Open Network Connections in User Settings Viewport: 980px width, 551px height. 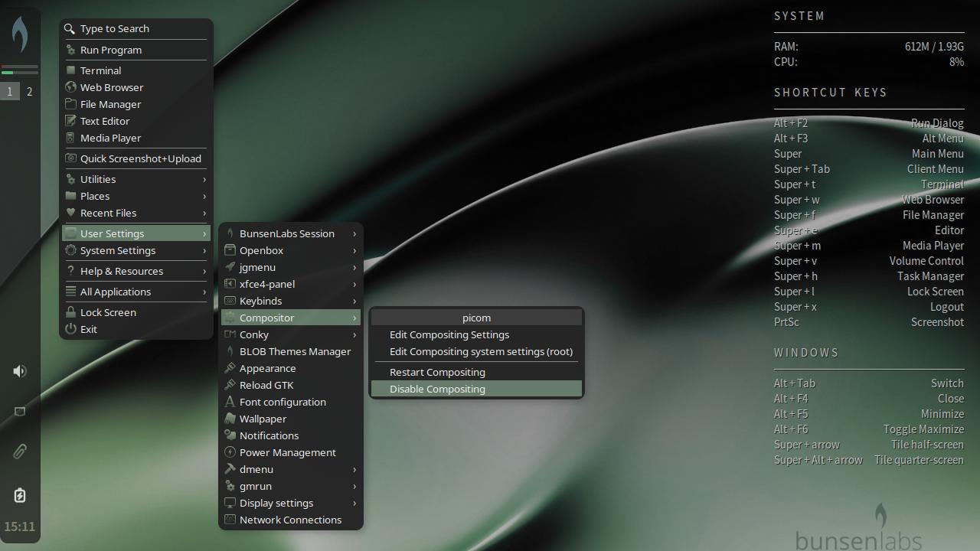[x=290, y=520]
